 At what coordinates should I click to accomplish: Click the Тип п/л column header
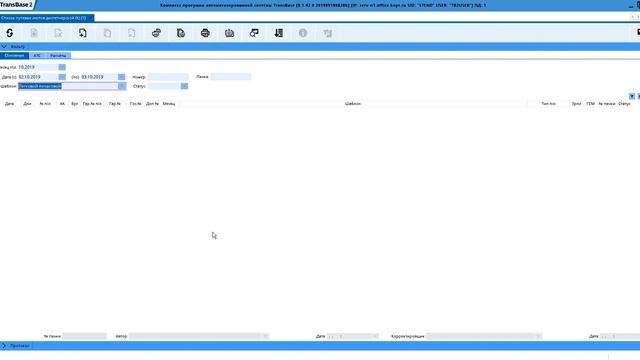[x=548, y=104]
